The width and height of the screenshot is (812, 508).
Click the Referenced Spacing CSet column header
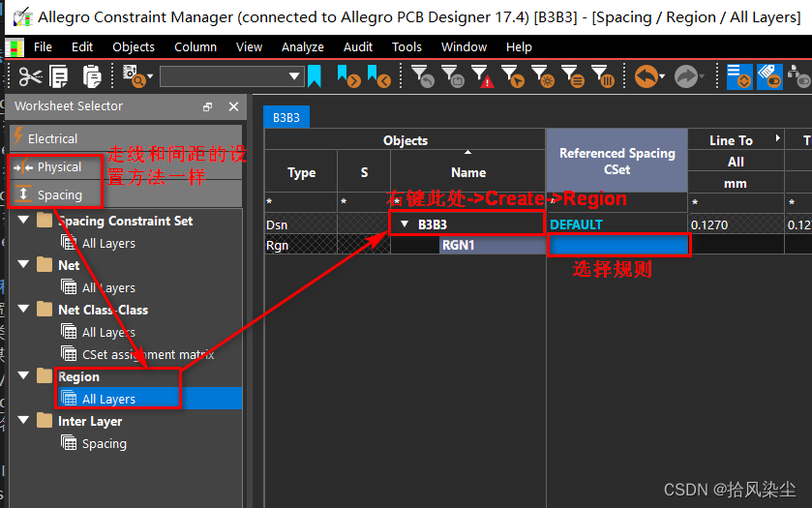click(617, 161)
